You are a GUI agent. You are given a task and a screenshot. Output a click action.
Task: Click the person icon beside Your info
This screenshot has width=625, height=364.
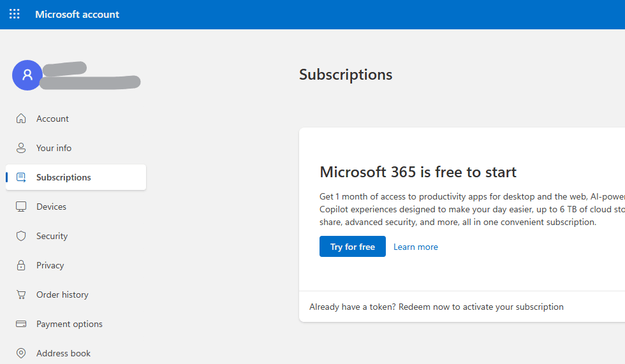pyautogui.click(x=21, y=148)
